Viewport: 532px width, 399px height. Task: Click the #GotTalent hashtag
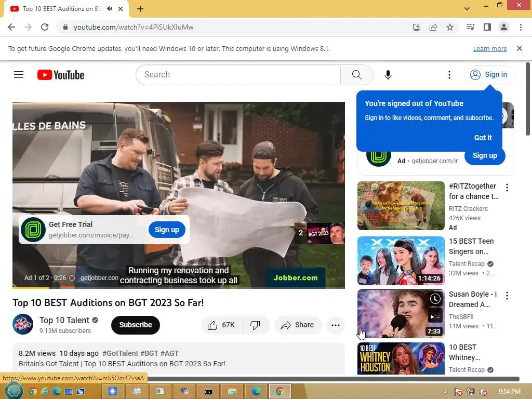pos(120,353)
